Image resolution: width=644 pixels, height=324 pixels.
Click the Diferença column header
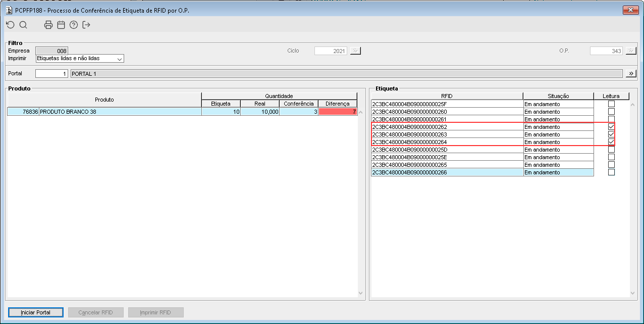(338, 104)
